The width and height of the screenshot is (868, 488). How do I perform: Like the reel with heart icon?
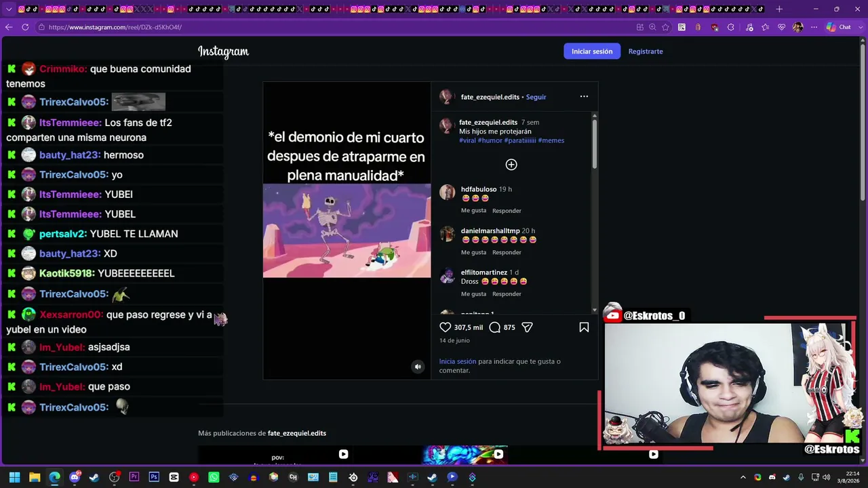tap(446, 327)
